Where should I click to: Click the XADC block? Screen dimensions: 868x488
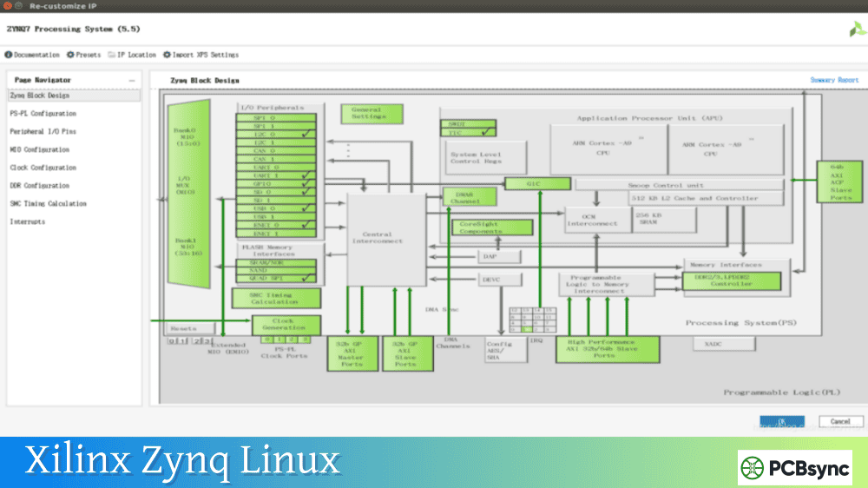[x=724, y=344]
